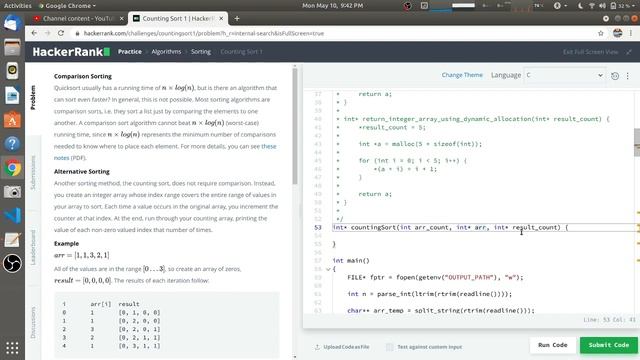
Task: Open the Google Chrome app menu
Action: coord(67,6)
